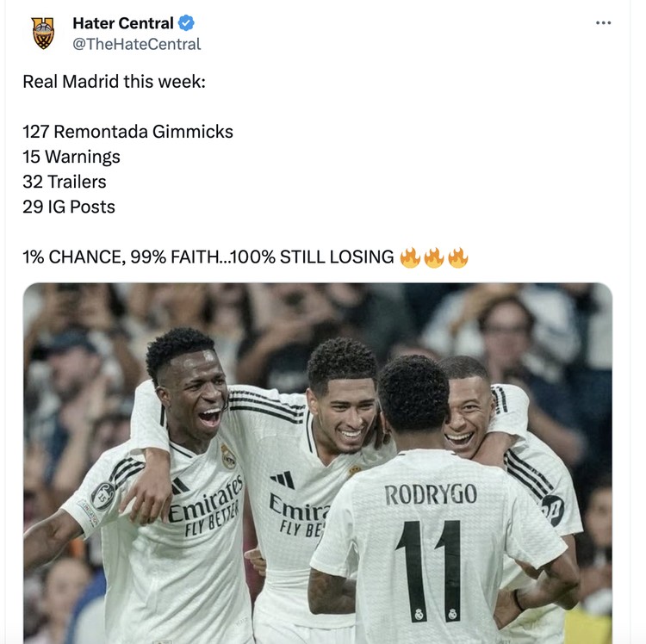Click the middle fire emoji
Viewport: 646px width, 644px height.
[x=434, y=257]
